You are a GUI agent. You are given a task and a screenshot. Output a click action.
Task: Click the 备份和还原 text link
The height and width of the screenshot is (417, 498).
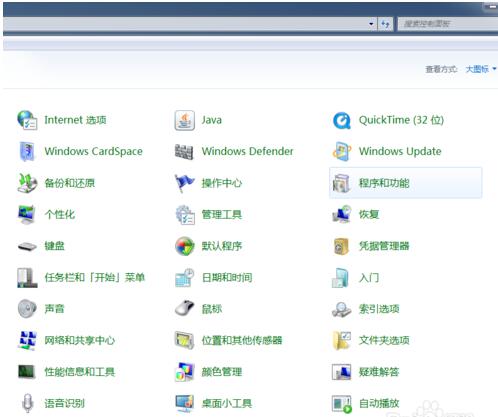[x=70, y=183]
